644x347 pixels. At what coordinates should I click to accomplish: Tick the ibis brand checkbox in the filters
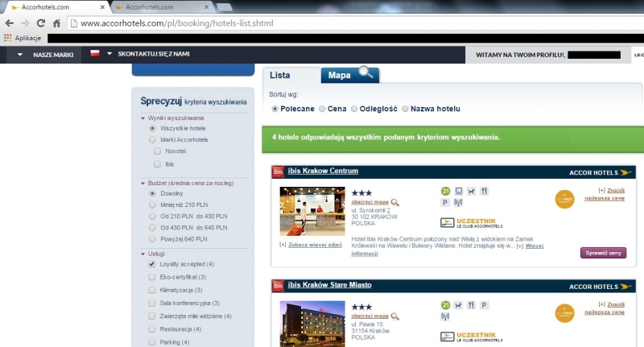[x=157, y=164]
